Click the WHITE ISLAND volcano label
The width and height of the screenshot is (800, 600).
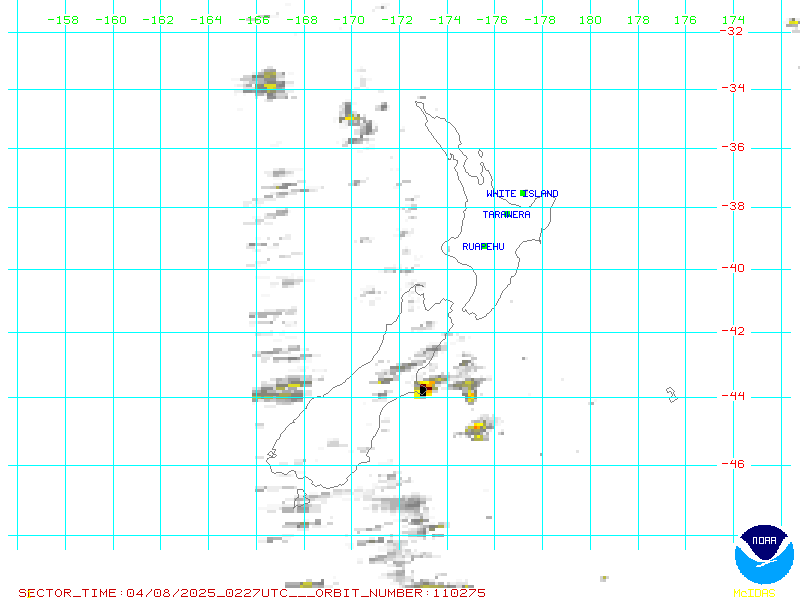(x=522, y=194)
